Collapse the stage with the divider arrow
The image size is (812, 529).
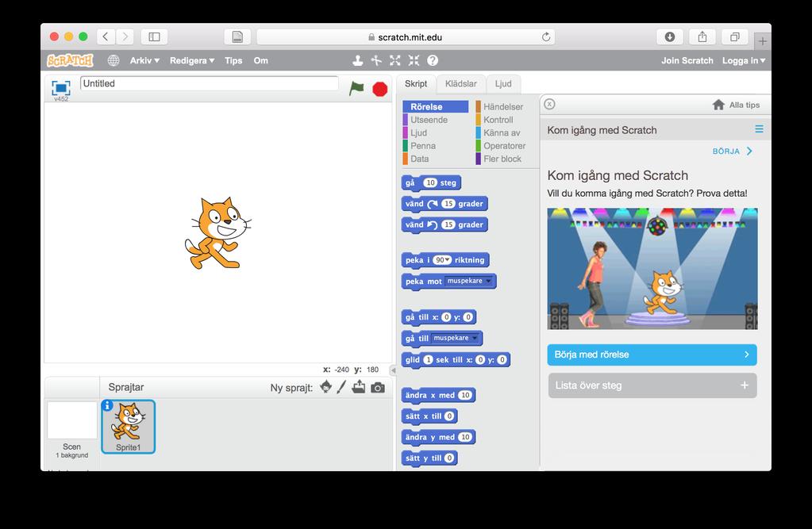coord(393,370)
